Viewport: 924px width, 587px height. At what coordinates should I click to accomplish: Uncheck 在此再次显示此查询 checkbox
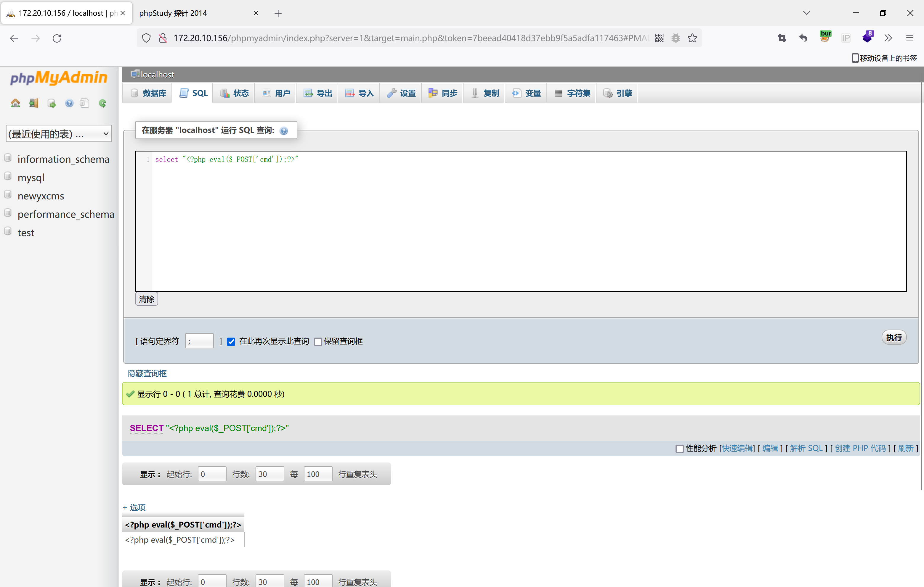[x=231, y=341]
